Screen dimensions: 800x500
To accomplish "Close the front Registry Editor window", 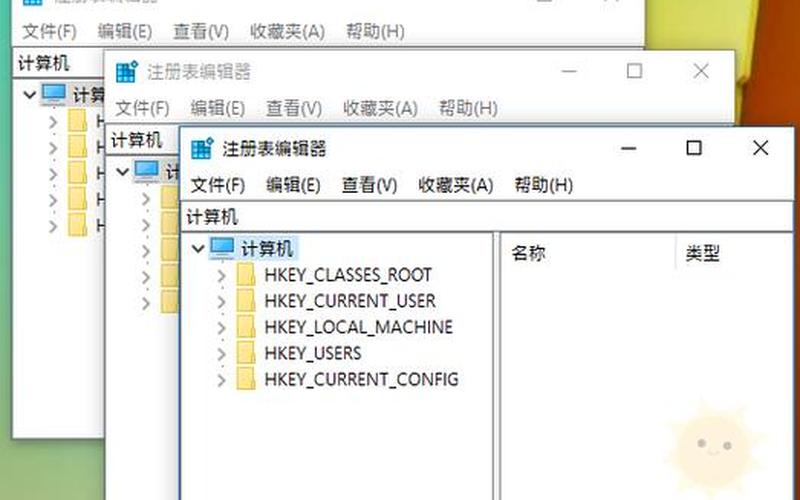I will pyautogui.click(x=761, y=148).
